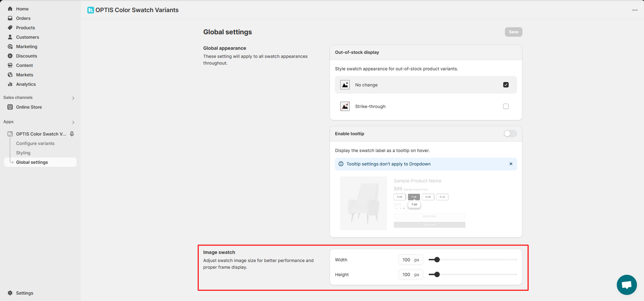Open Settings from the sidebar bottom
Image resolution: width=644 pixels, height=301 pixels.
(x=25, y=293)
